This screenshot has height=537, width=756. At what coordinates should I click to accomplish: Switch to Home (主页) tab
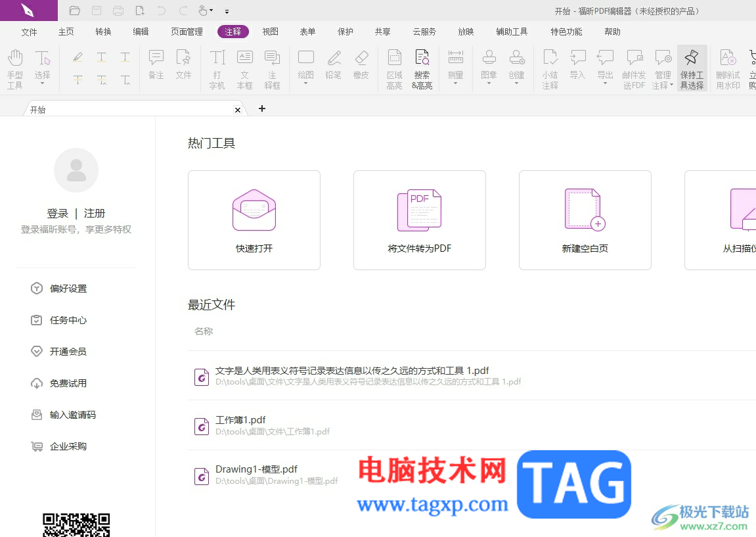[66, 32]
